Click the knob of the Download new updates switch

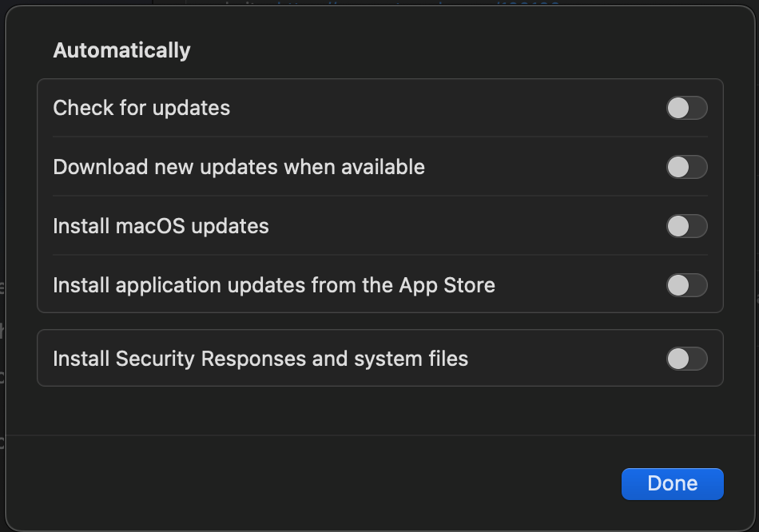coord(678,167)
